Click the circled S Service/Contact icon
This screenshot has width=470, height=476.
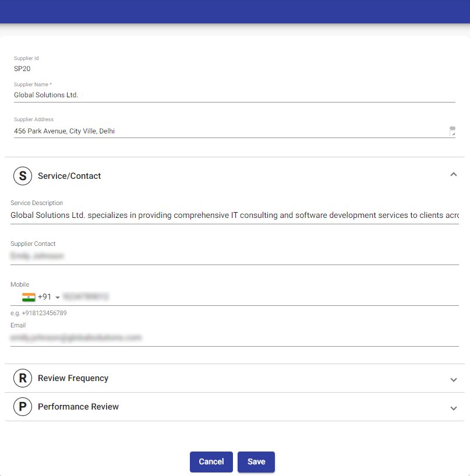tap(23, 176)
